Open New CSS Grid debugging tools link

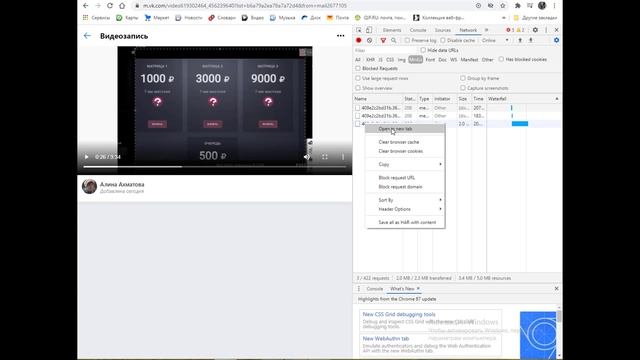click(x=399, y=314)
